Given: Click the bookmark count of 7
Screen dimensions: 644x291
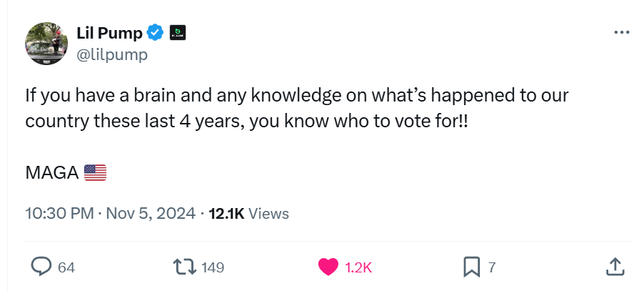Looking at the screenshot, I should pos(491,267).
